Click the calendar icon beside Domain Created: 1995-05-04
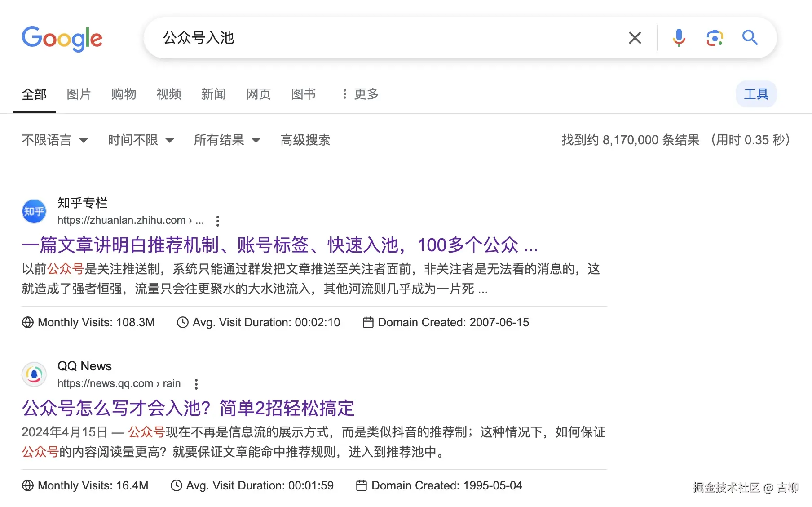This screenshot has height=507, width=812. [x=362, y=485]
